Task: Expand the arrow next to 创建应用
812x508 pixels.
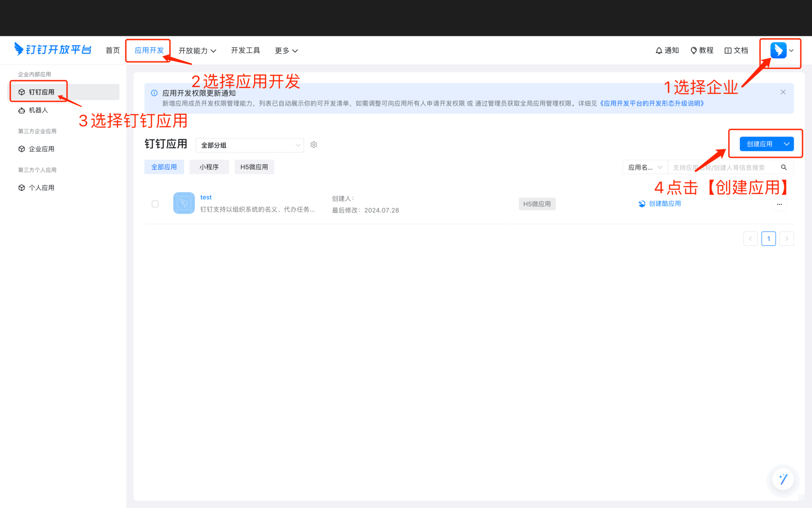Action: click(787, 144)
